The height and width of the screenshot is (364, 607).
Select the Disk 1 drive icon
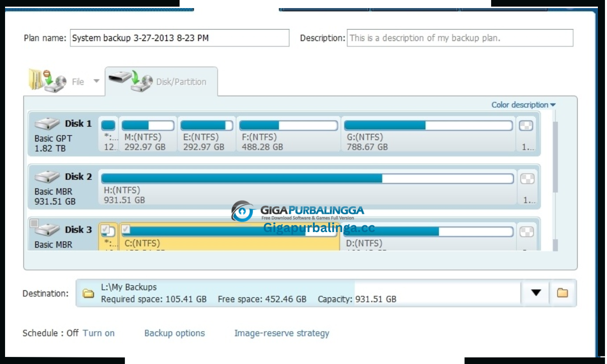pos(47,124)
